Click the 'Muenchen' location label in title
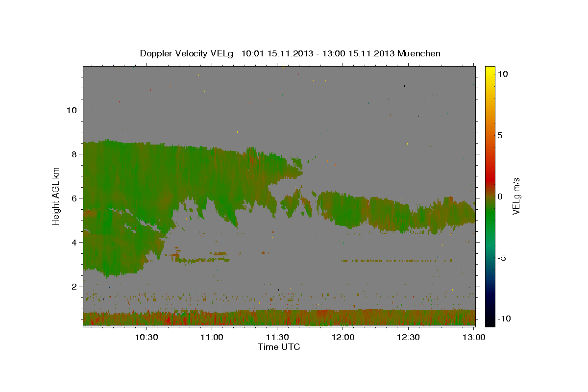The image size is (588, 392). click(x=419, y=53)
